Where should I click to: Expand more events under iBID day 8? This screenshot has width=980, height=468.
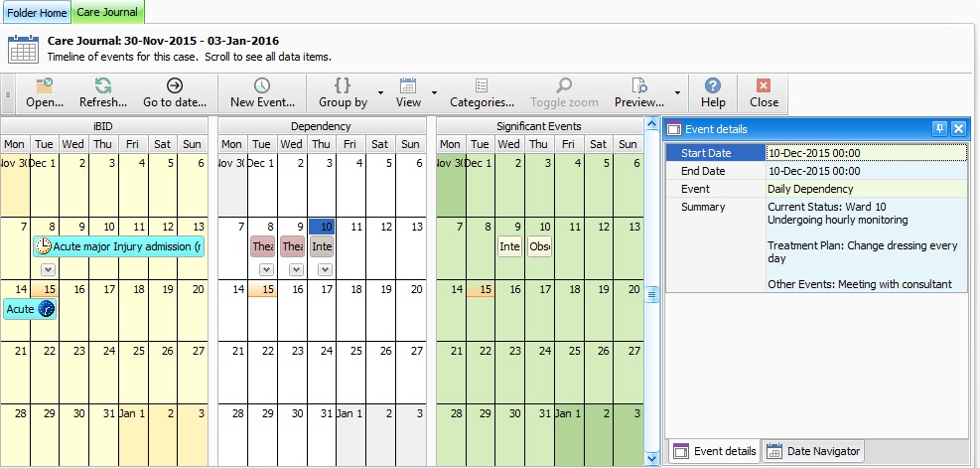(49, 269)
